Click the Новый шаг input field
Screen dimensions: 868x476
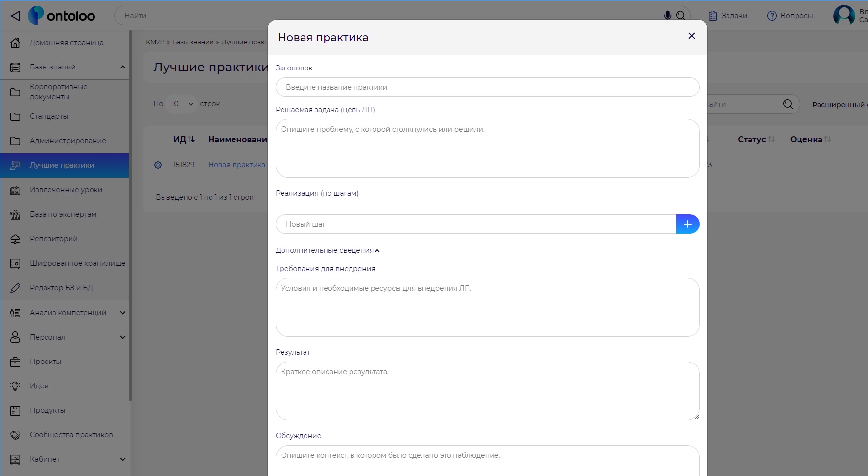[x=476, y=224]
